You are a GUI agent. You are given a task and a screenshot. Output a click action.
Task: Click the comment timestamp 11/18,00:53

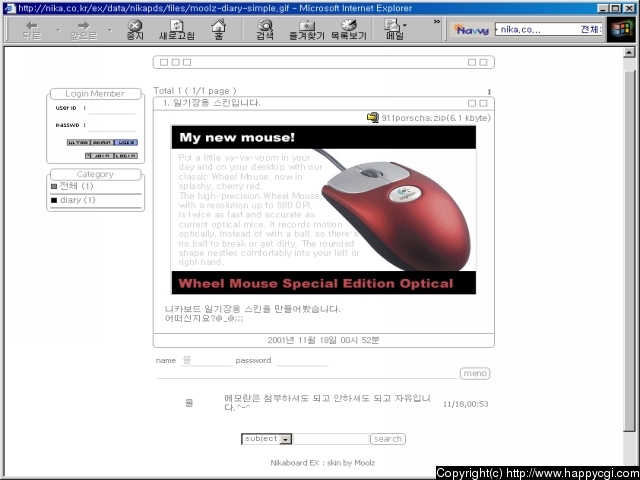(465, 404)
